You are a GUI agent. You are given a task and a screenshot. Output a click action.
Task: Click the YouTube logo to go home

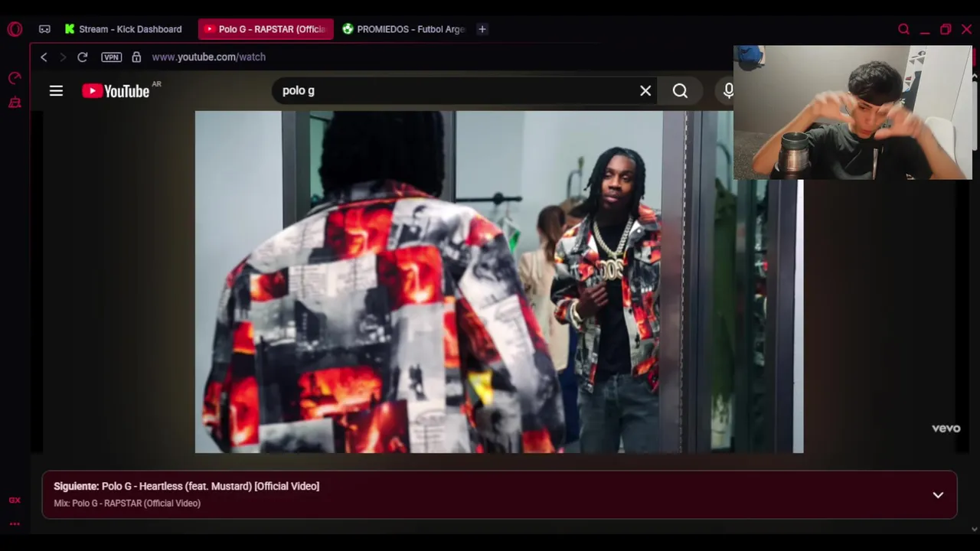click(116, 91)
